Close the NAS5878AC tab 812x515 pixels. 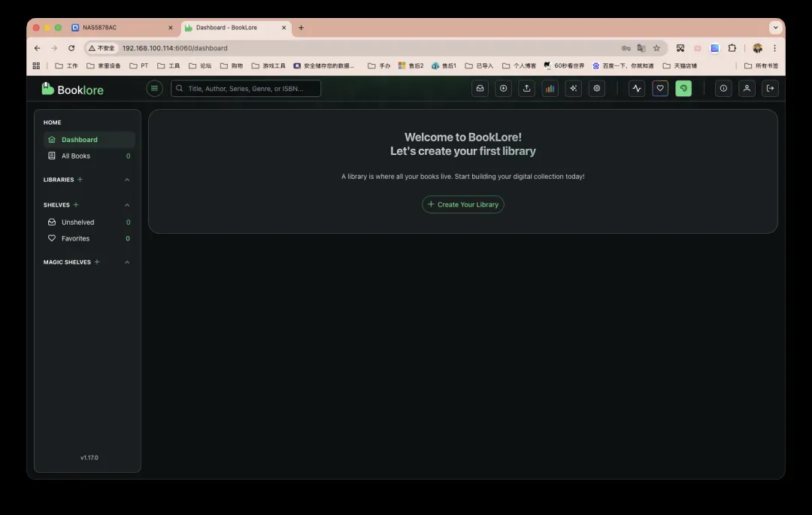[x=171, y=28]
